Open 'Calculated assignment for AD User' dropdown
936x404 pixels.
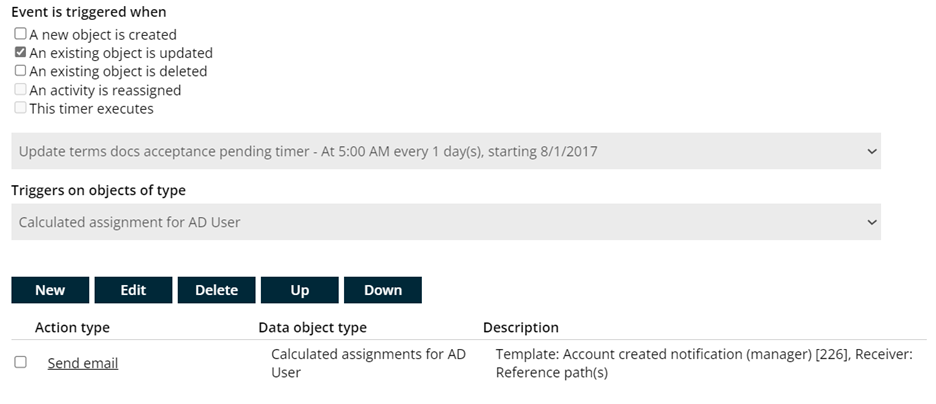click(446, 222)
